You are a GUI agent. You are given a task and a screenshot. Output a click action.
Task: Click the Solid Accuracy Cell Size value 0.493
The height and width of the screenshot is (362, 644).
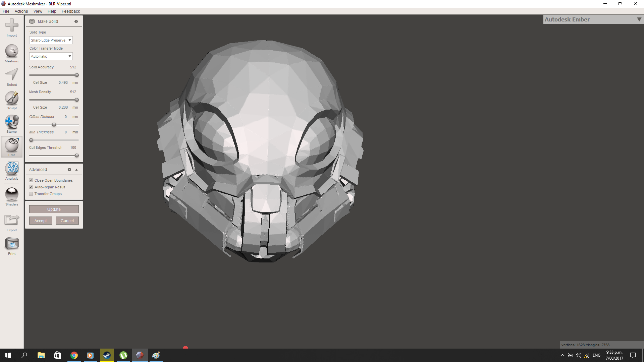[63, 83]
